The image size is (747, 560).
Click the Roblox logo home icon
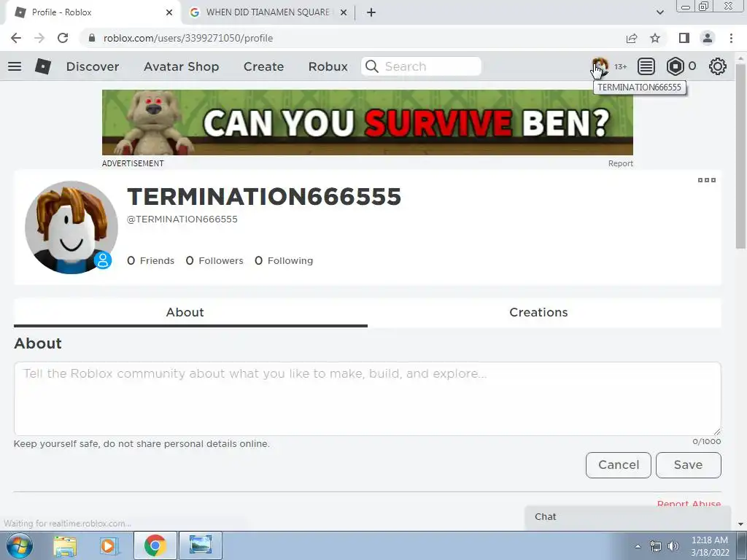(x=43, y=66)
